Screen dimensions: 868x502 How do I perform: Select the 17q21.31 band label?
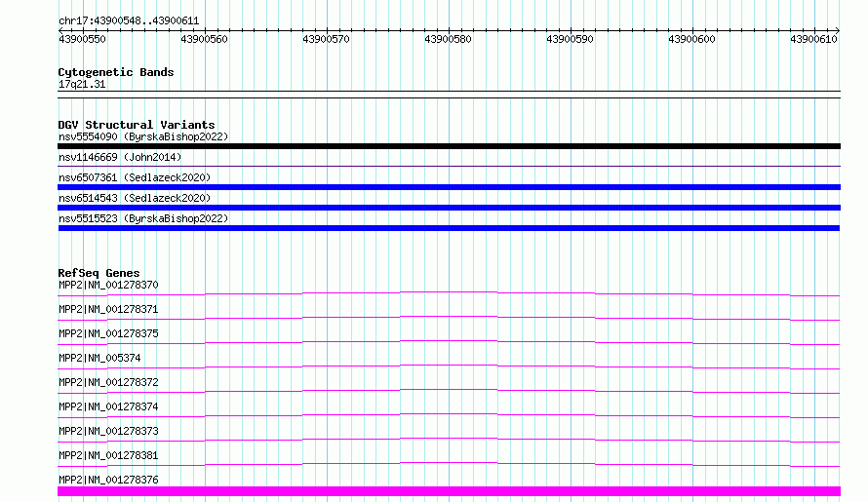tap(82, 84)
